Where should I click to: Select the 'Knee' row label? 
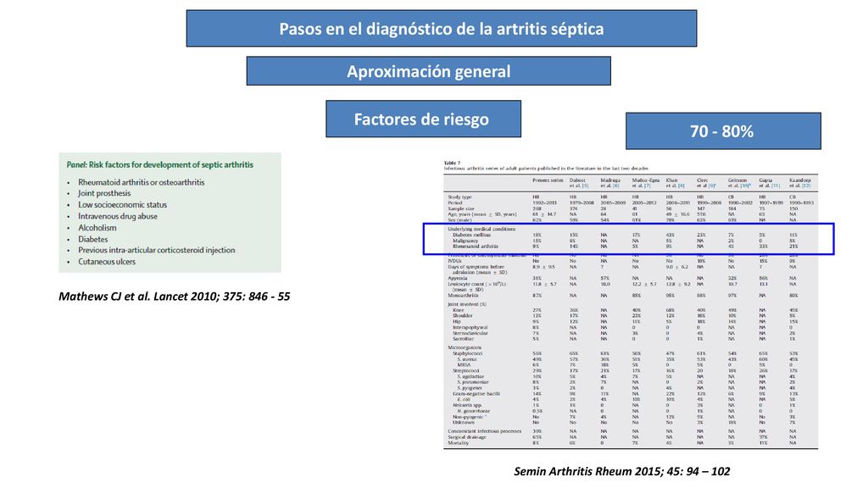[x=459, y=310]
